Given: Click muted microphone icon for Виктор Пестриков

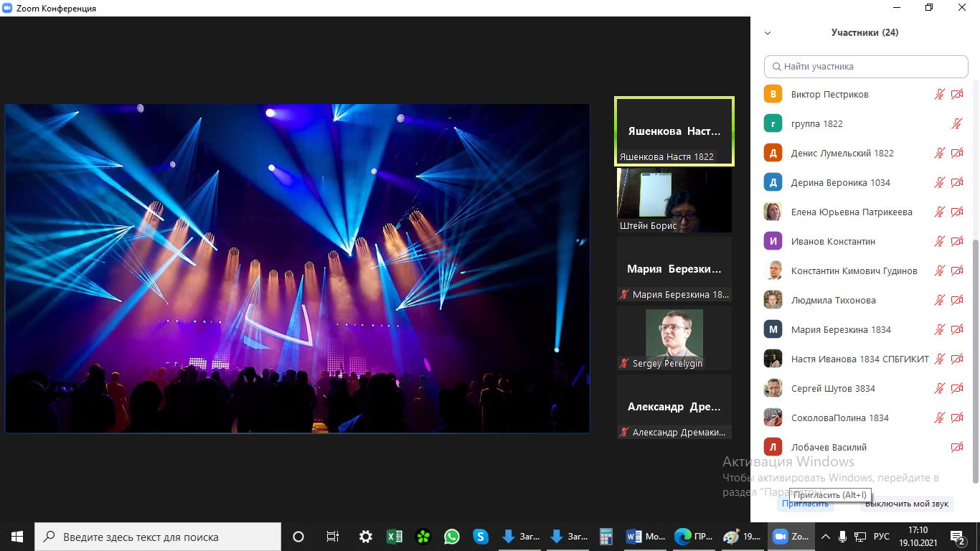Looking at the screenshot, I should pos(939,94).
